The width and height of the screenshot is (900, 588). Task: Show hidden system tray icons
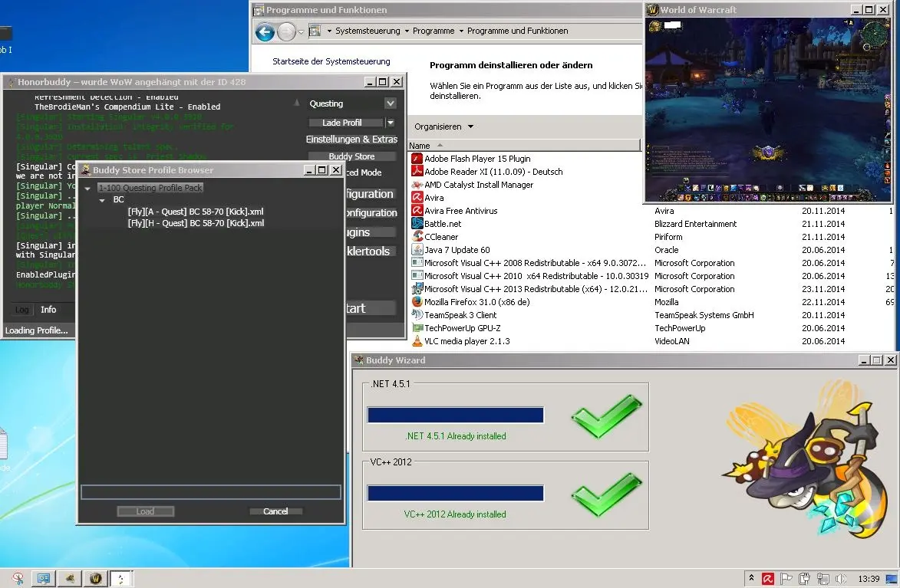tap(750, 578)
